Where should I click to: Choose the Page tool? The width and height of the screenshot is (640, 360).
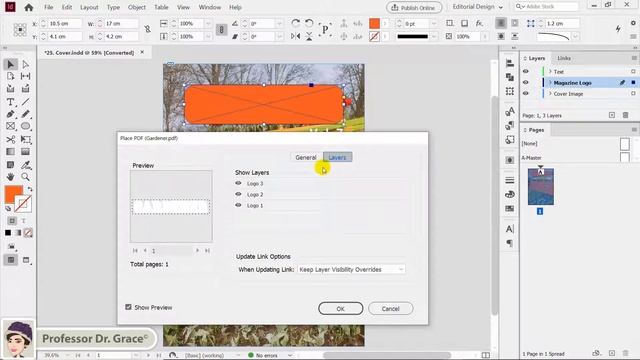click(x=11, y=76)
